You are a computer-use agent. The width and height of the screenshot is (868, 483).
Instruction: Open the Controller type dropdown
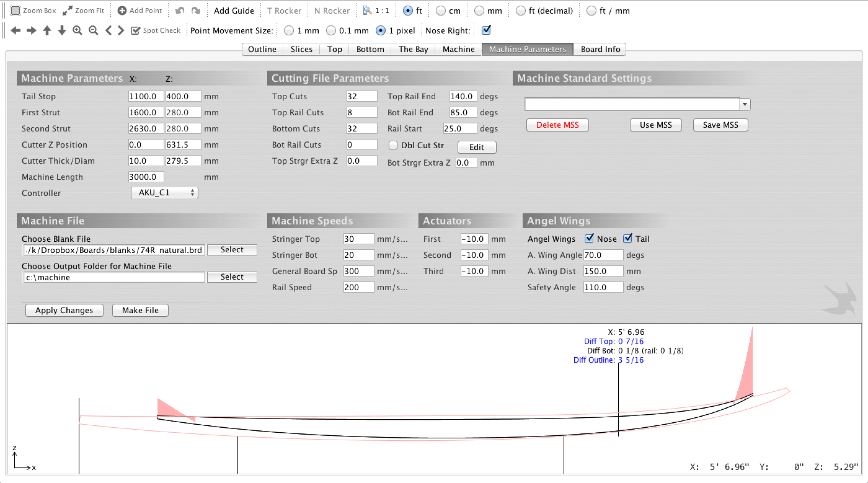(164, 192)
